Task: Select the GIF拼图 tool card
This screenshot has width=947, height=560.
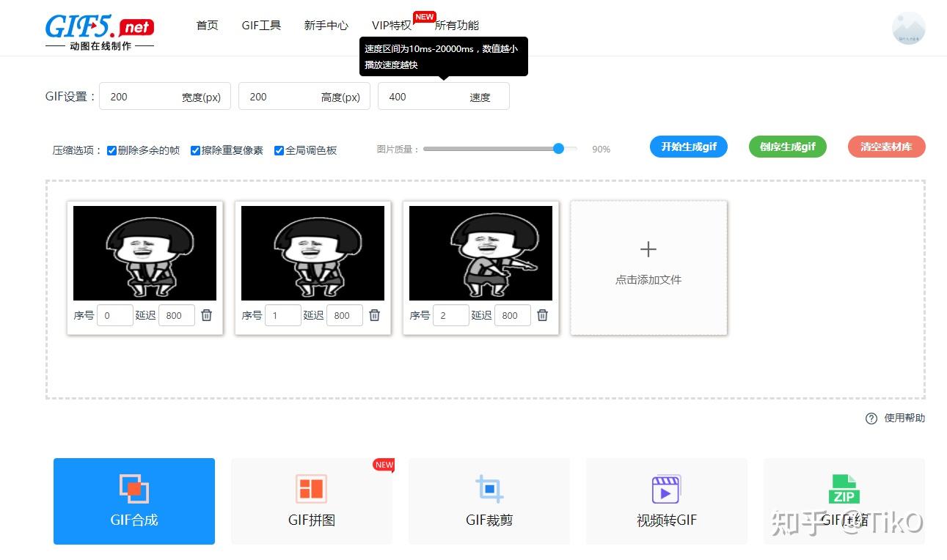Action: point(312,501)
